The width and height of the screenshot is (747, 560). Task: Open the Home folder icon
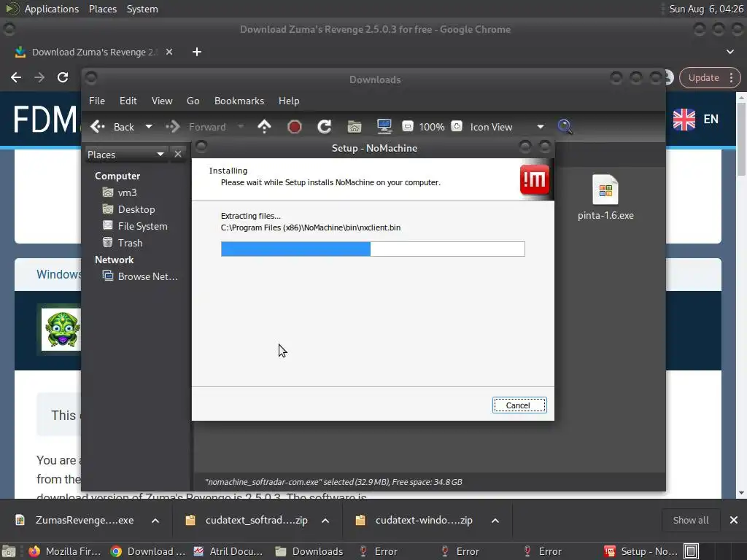point(355,127)
